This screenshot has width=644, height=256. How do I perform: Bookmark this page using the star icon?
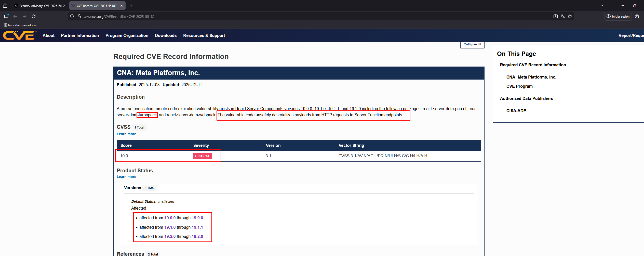point(570,16)
